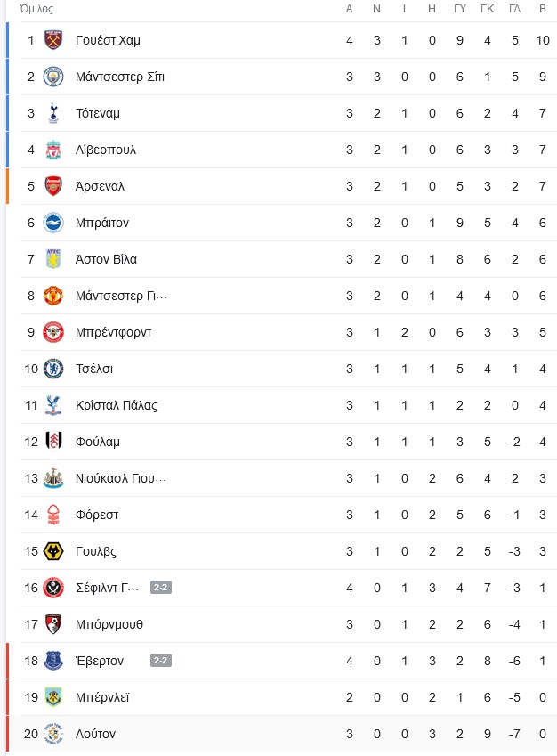Click the West Ham crest icon

pos(53,40)
